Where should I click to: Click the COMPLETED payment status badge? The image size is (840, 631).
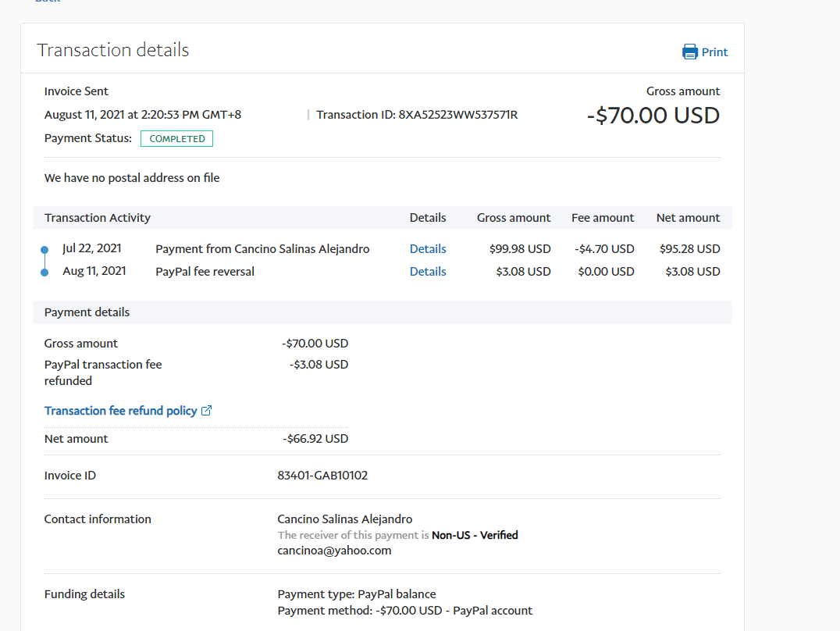pos(176,139)
